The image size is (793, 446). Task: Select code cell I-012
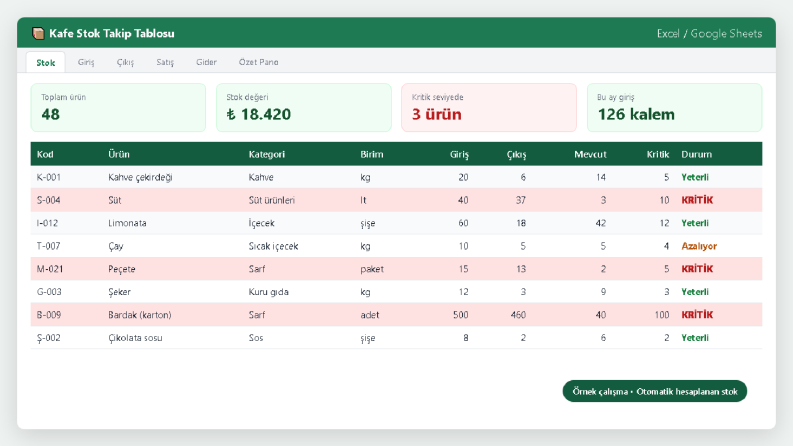pyautogui.click(x=47, y=223)
